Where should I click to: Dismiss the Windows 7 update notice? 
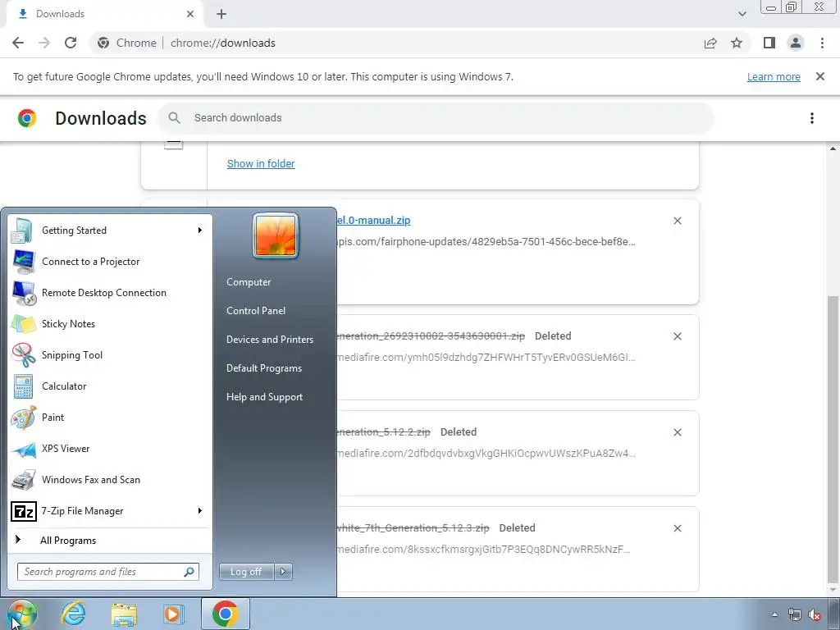820,76
